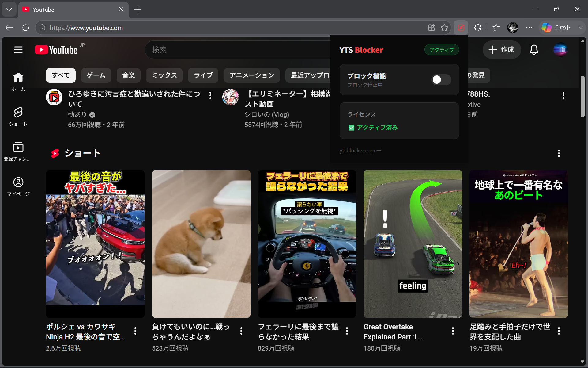This screenshot has height=368, width=588.
Task: Play the Porsche 最後の音がヤバすぎた short
Action: tap(95, 244)
